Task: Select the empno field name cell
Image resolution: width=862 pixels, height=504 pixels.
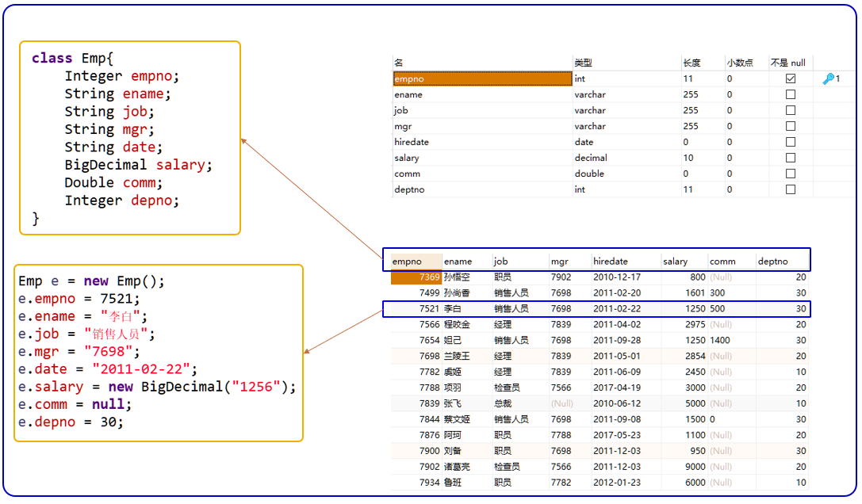Action: coord(482,78)
